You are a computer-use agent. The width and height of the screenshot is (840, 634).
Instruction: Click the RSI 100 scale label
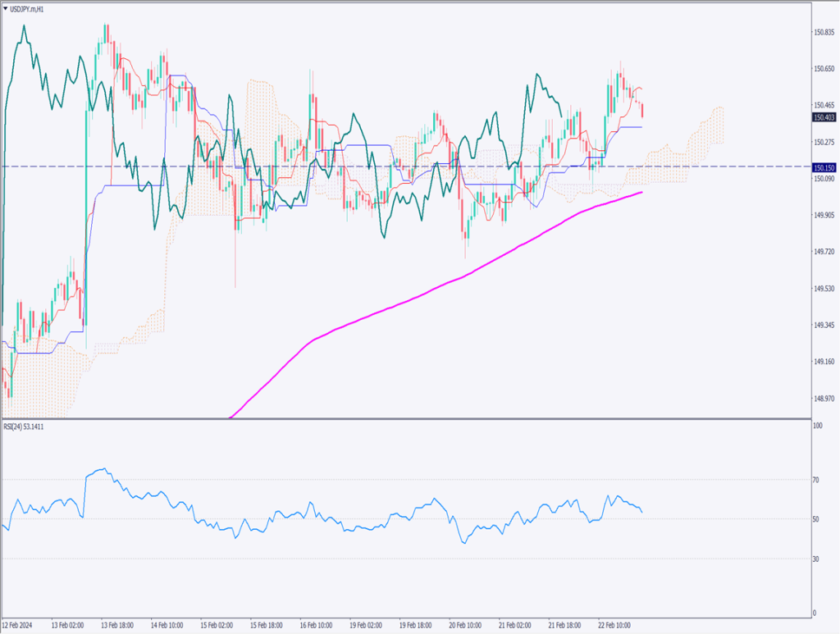click(817, 426)
